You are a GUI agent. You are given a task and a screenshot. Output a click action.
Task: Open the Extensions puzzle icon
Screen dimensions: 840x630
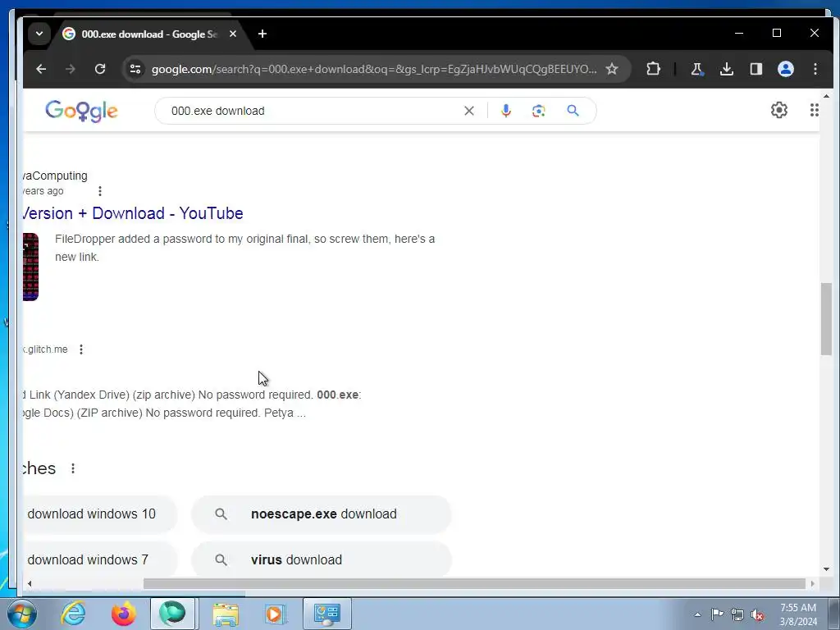(x=653, y=69)
